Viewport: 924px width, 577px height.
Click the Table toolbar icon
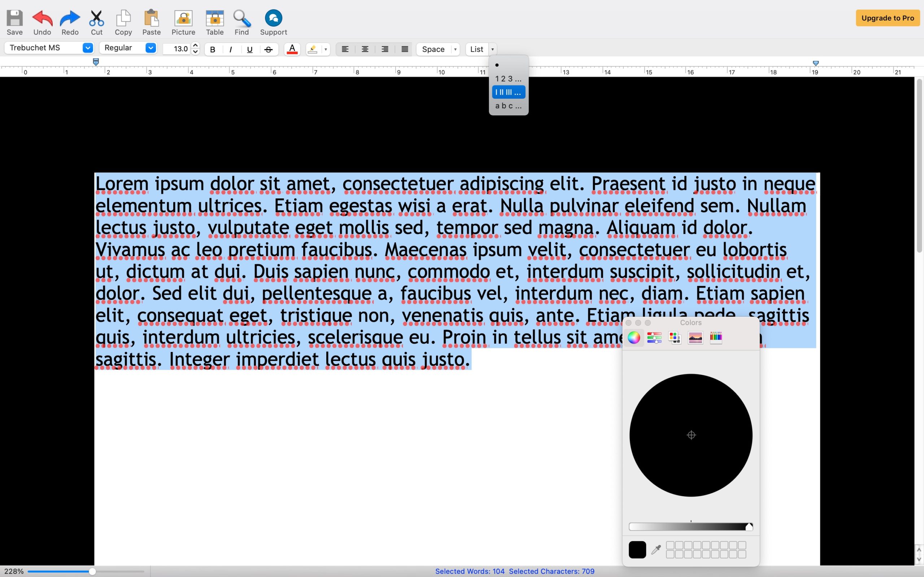coord(215,18)
